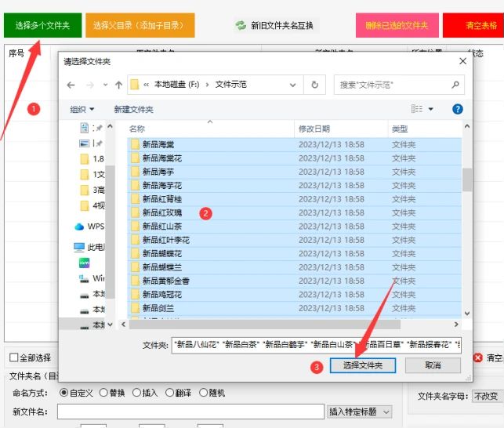Viewport: 504px width, 428px height.
Task: Click 文件示范 in the address path
Action: click(230, 85)
